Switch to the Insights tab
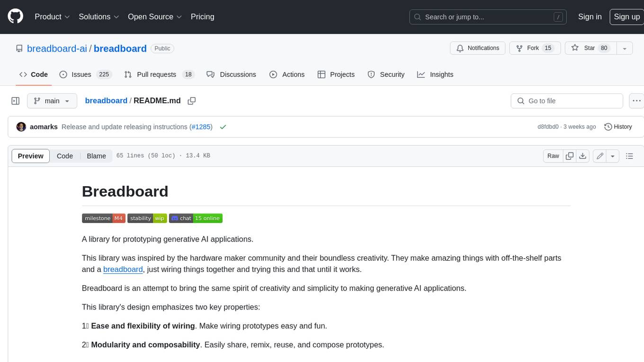 click(x=435, y=74)
